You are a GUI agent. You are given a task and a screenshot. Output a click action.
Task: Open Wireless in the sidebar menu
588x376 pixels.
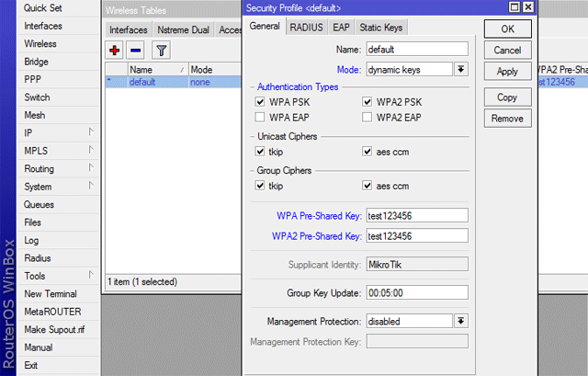pos(58,43)
